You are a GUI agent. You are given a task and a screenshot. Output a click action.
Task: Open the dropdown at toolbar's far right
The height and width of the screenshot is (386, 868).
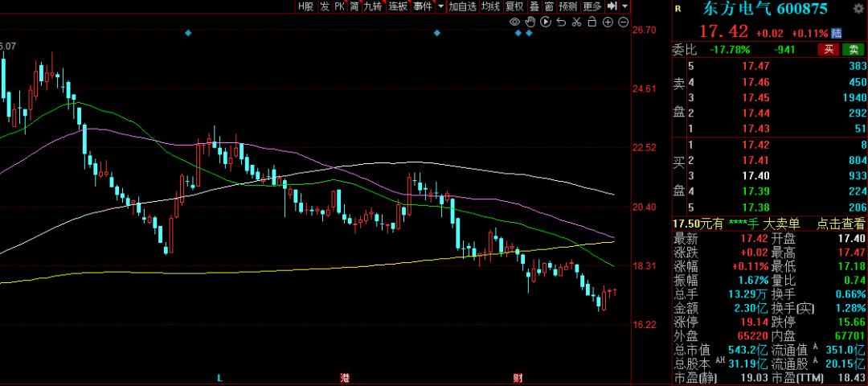[624, 6]
